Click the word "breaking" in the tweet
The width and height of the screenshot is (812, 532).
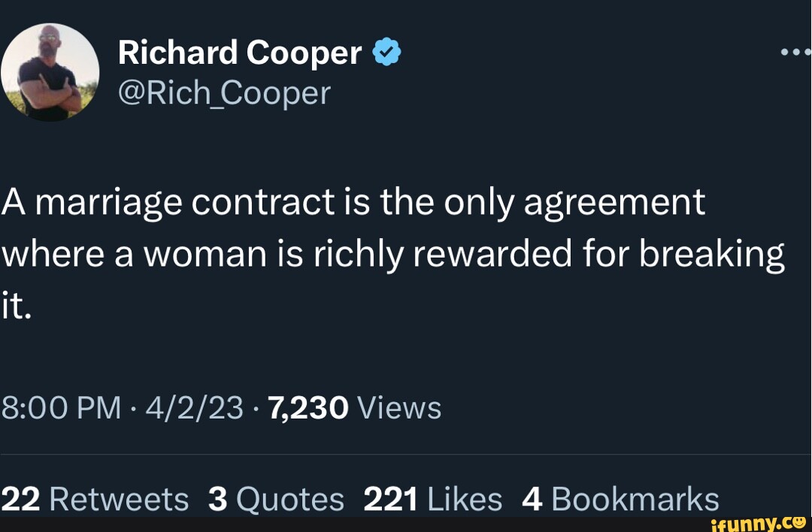pos(710,255)
